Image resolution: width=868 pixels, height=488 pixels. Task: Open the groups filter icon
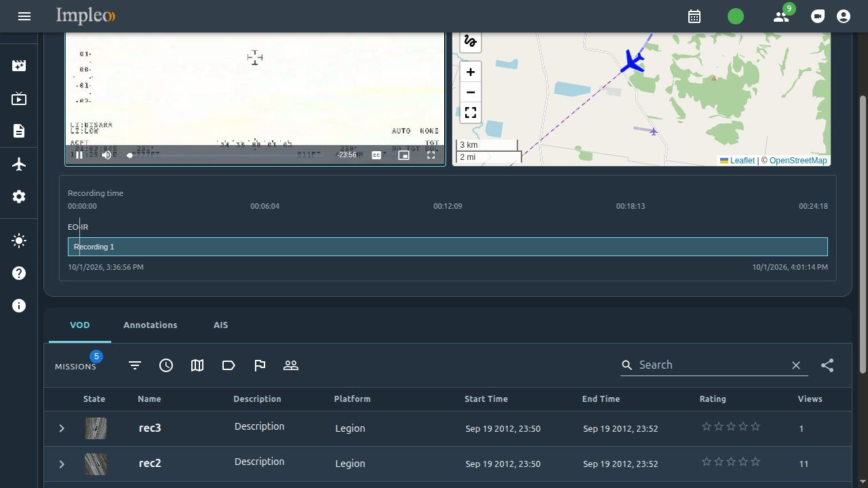coord(291,365)
